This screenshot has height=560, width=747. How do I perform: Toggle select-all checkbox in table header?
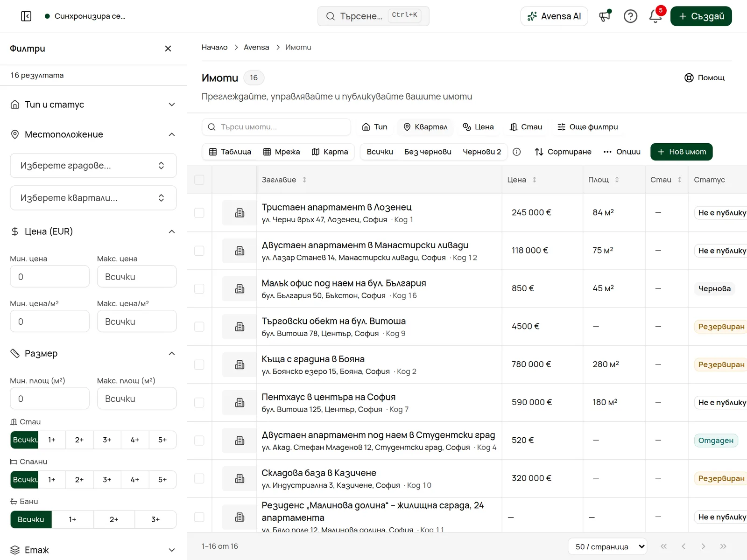click(199, 180)
